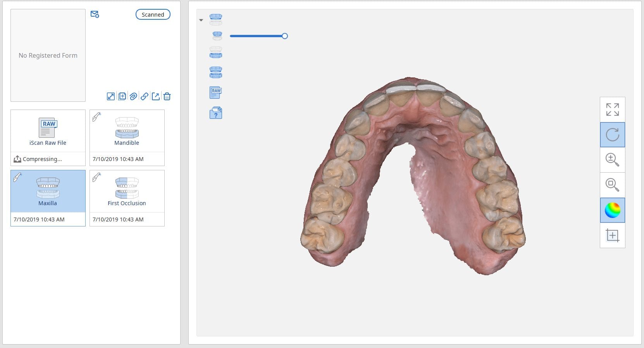Click the chain link icon
Viewport: 644px width, 348px height.
point(145,96)
